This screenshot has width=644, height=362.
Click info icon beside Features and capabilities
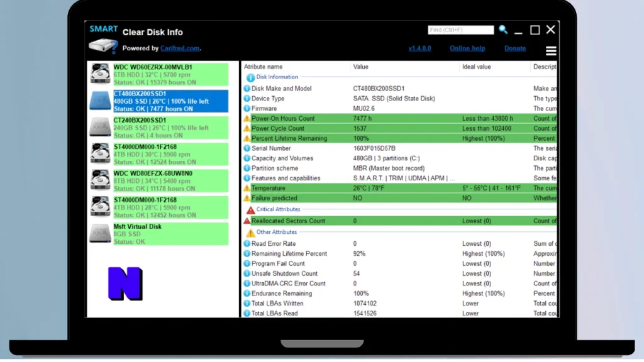tap(247, 178)
